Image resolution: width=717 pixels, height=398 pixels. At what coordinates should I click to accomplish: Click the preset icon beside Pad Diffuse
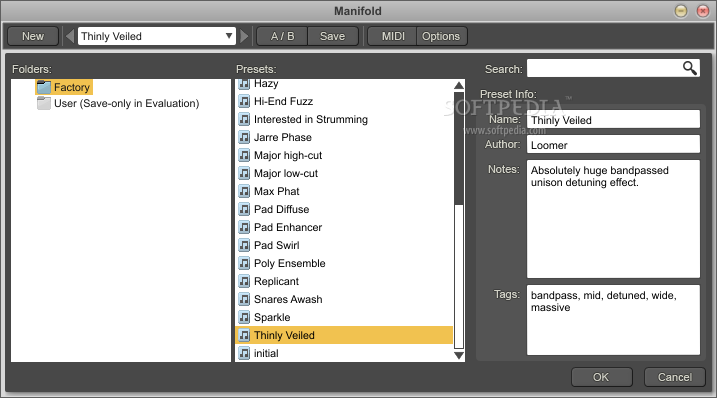245,209
